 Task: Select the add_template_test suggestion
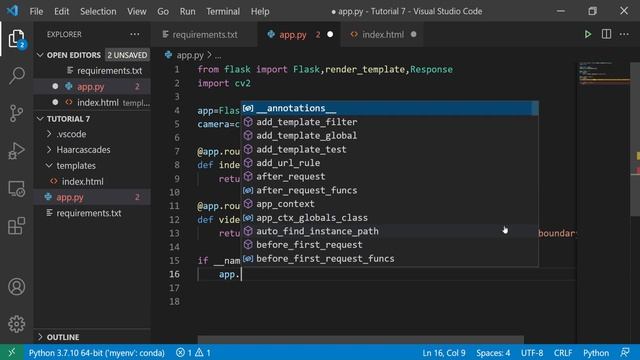[389, 149]
